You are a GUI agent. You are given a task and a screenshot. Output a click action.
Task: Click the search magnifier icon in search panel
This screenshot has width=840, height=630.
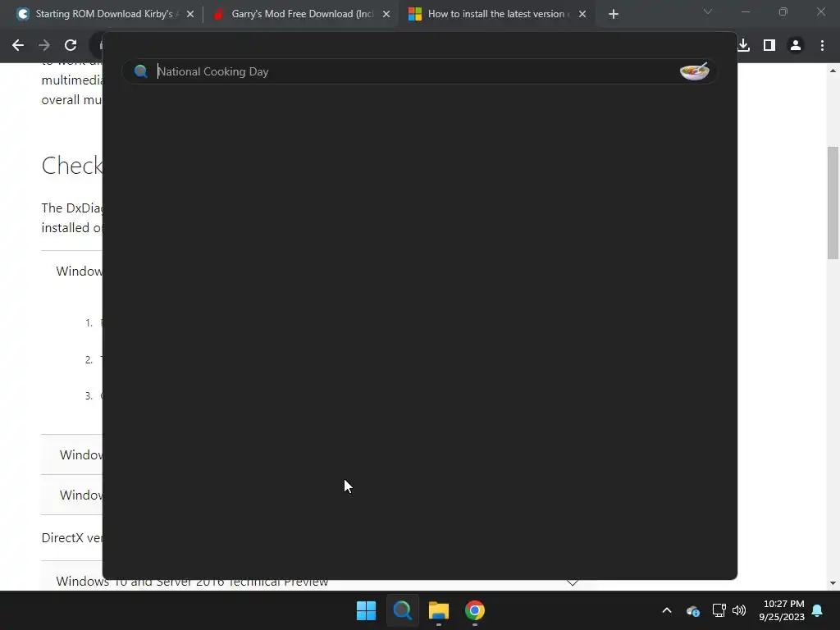[141, 71]
